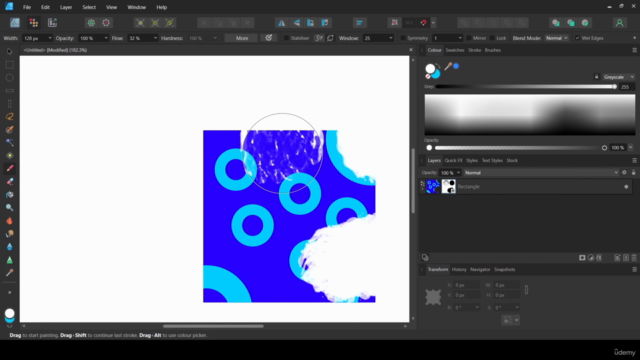Screen dimensions: 640x360
Task: Select the Erase Brush tool
Action: pyautogui.click(x=9, y=181)
